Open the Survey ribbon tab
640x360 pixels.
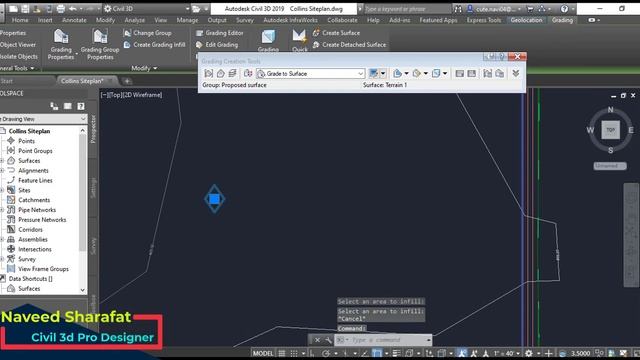(244, 20)
